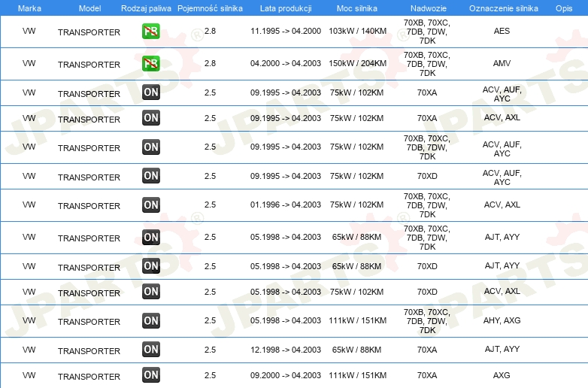Select the body codes cell in the AHY, AXG row

coord(427,321)
